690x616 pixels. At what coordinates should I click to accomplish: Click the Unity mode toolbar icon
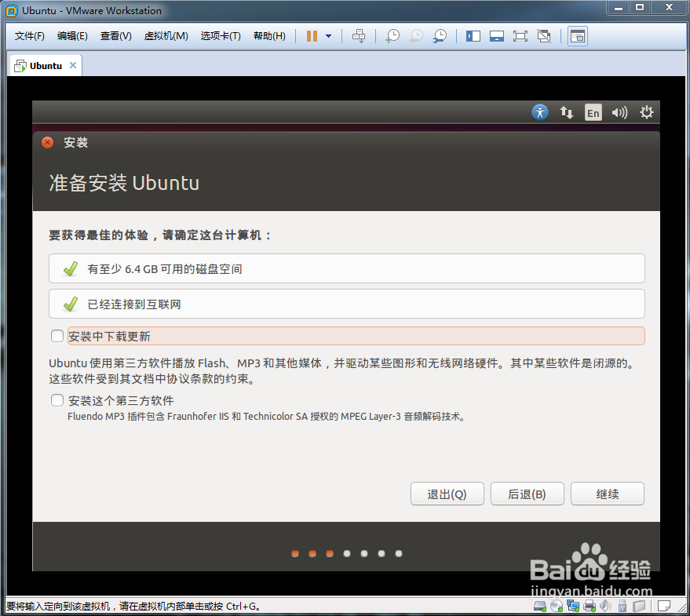coord(544,36)
